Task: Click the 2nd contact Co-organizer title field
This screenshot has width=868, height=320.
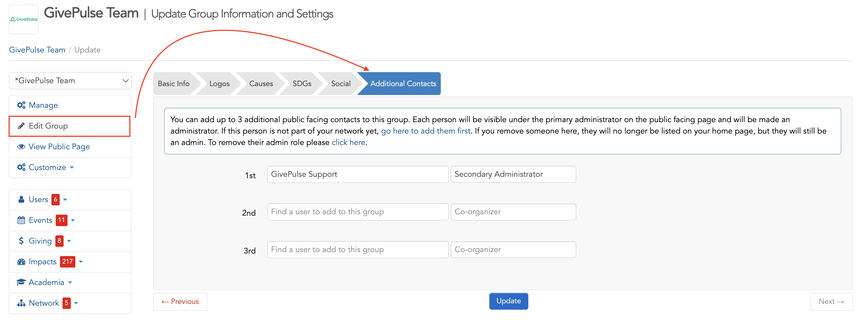Action: (513, 212)
